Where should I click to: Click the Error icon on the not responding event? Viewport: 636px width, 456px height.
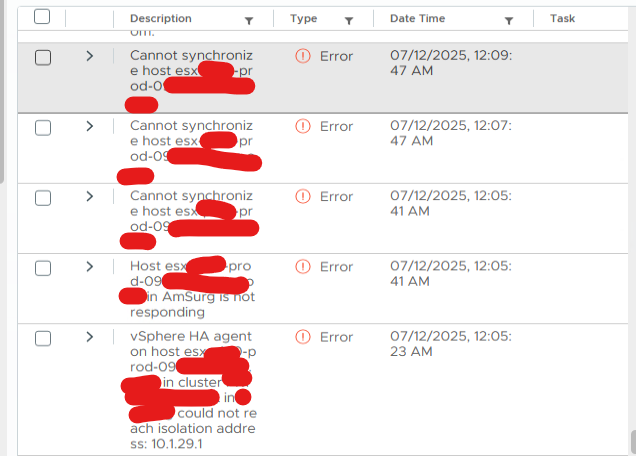pos(303,267)
